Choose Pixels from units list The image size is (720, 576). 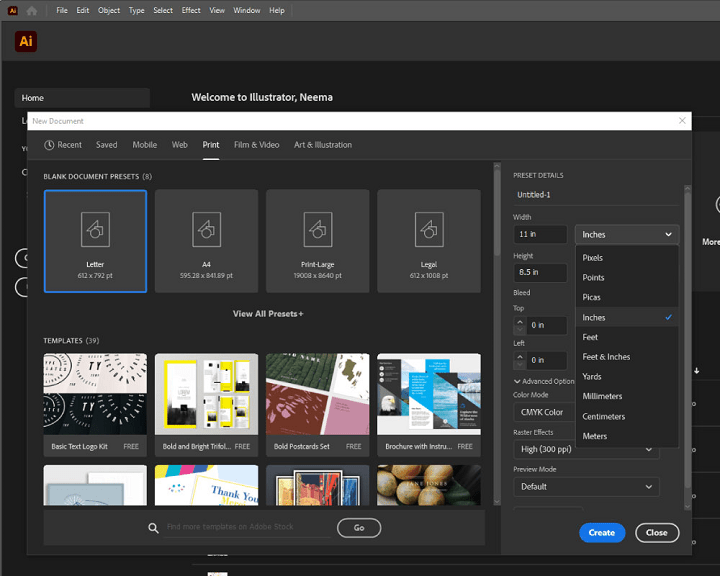pos(627,258)
